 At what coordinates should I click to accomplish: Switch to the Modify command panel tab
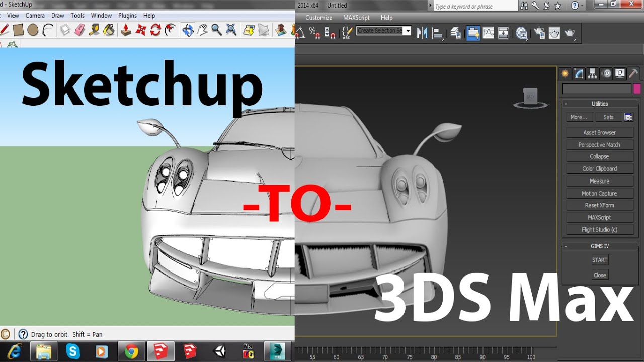pyautogui.click(x=579, y=73)
